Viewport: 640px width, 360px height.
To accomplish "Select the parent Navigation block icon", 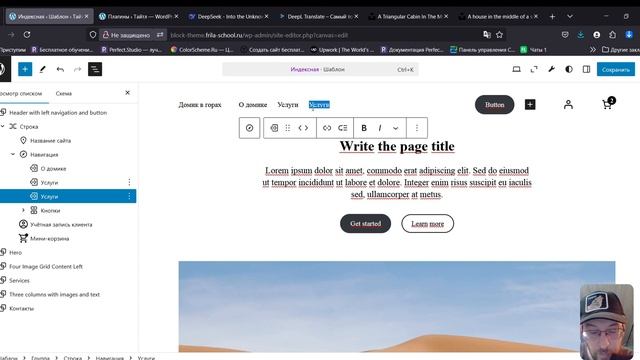I will 249,128.
